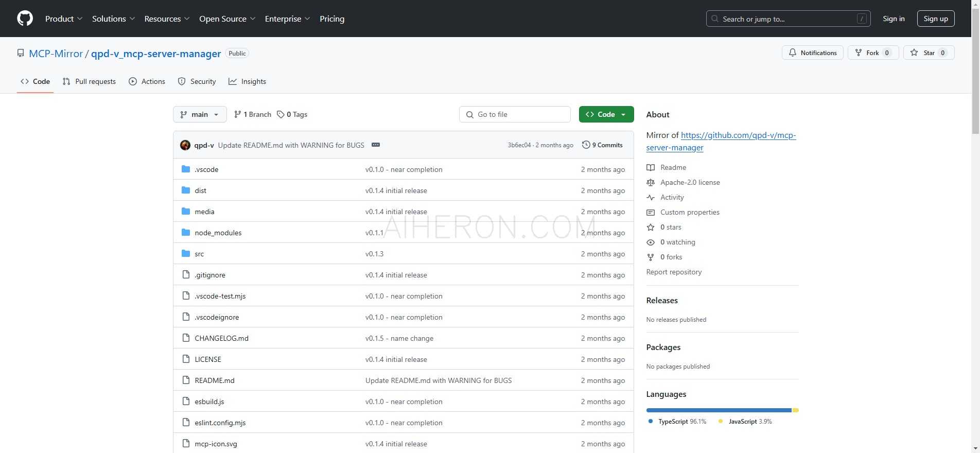Click the node_modules folder icon
980x453 pixels.
tap(186, 233)
